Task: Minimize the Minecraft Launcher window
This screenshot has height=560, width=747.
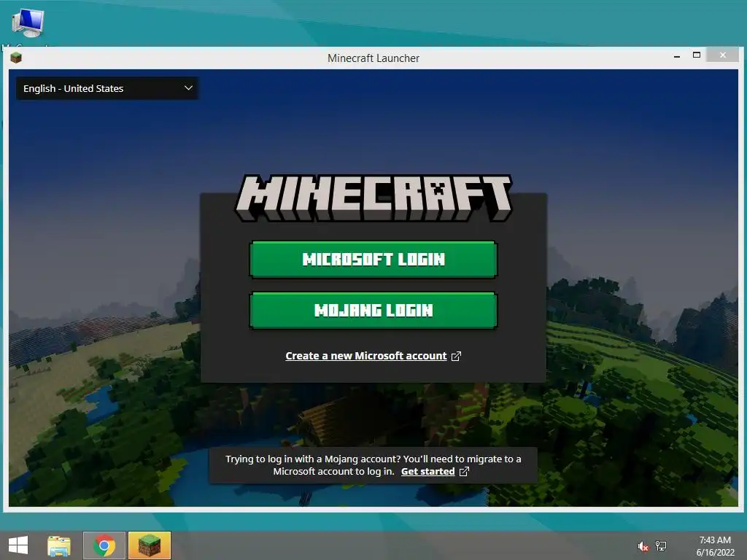Action: coord(677,56)
